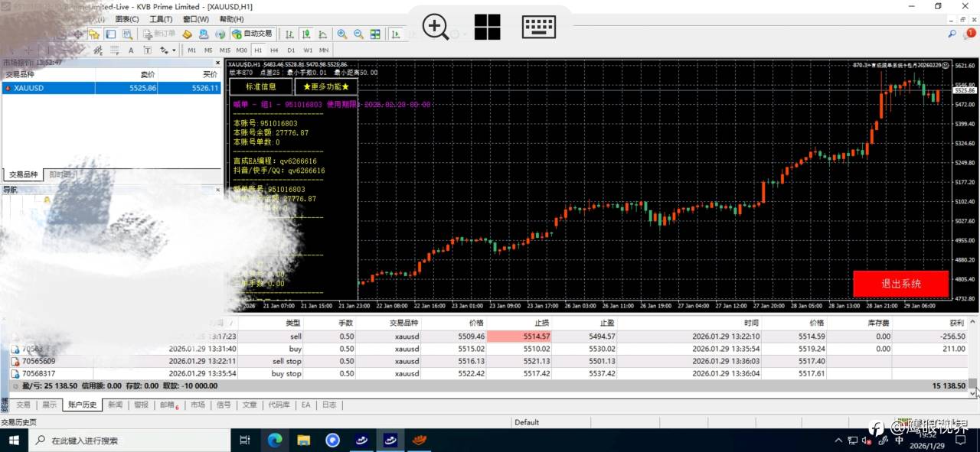Select the text label T tool
Screen dimensions: 980x452
click(148, 50)
